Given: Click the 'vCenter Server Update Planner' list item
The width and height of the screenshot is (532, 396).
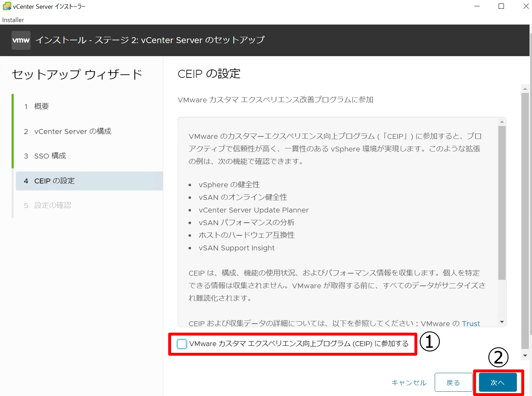Looking at the screenshot, I should point(253,210).
